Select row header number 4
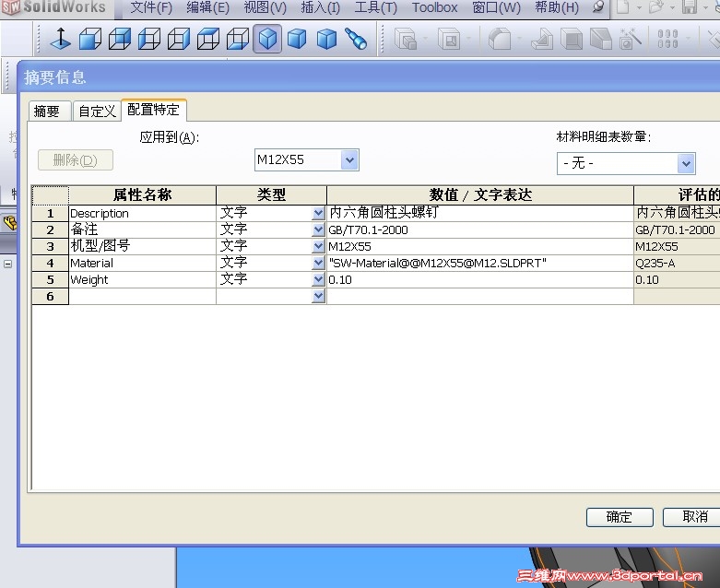 pos(50,263)
